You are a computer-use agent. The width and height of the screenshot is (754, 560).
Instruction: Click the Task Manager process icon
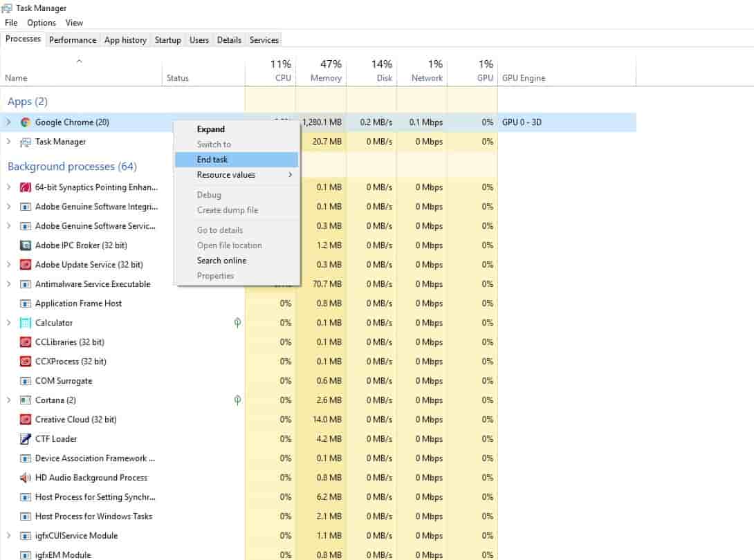pos(25,142)
